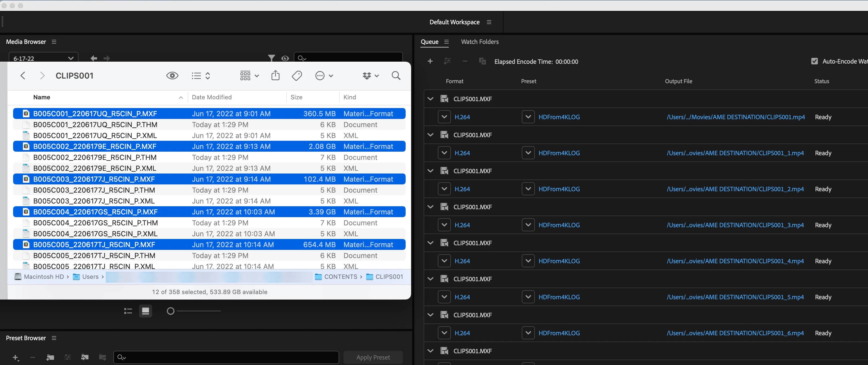
Task: Collapse the first CLIPS001.MXF queue item
Action: pos(430,99)
